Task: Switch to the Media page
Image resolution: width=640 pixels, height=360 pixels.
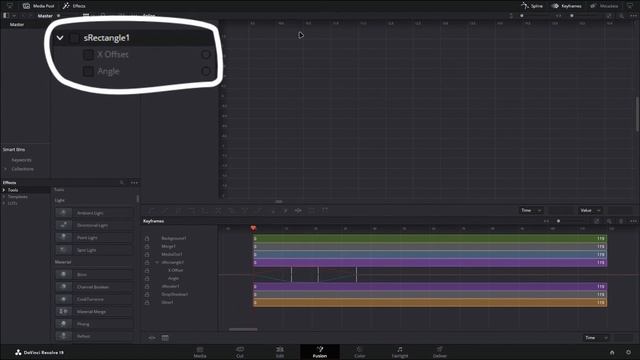Action: click(200, 352)
